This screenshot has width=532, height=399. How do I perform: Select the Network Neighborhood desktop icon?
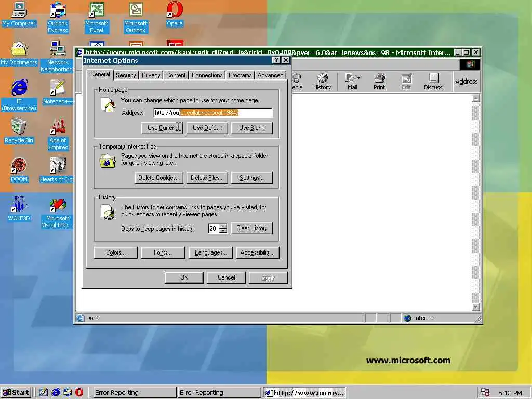coord(58,57)
